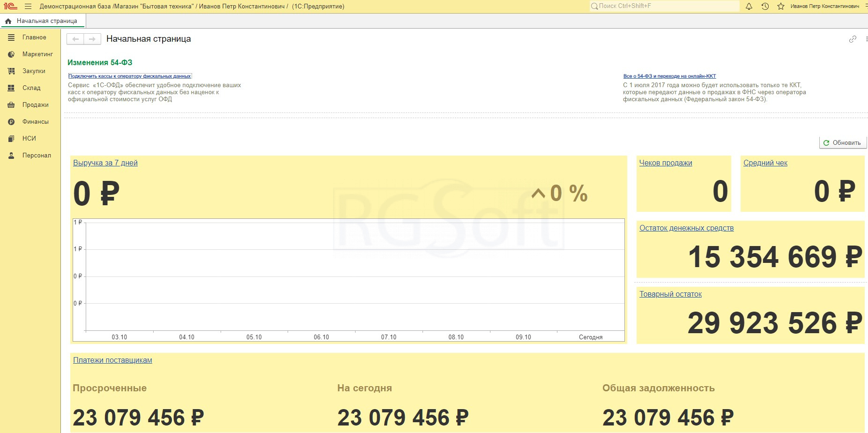
Task: Open Платежи поставщикам link
Action: tap(112, 360)
